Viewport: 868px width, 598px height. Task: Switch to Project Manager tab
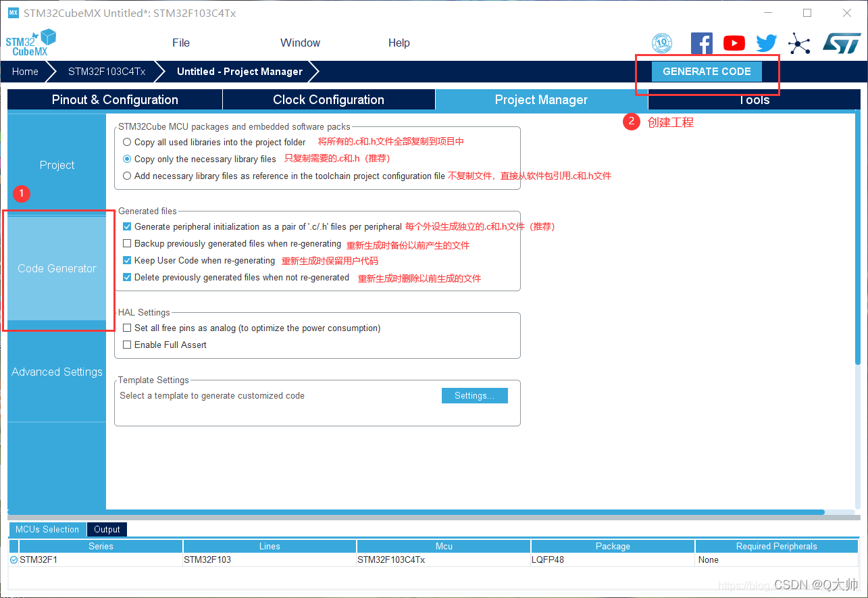click(x=541, y=99)
